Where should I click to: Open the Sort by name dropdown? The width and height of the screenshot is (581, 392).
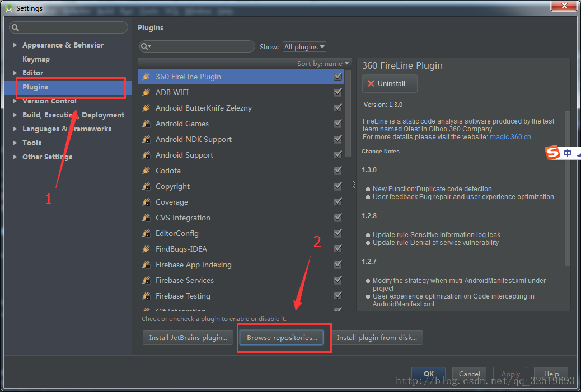tap(323, 64)
